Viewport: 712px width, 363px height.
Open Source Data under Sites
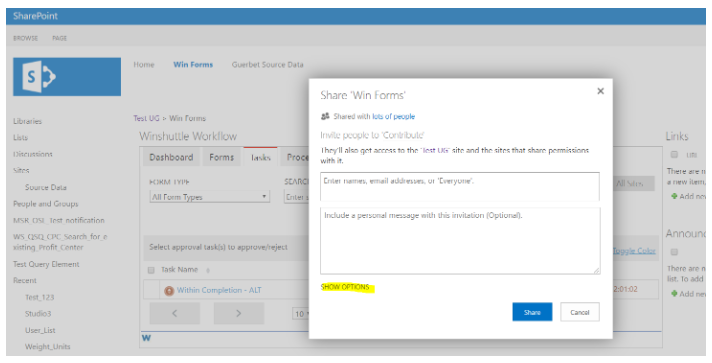[46, 187]
